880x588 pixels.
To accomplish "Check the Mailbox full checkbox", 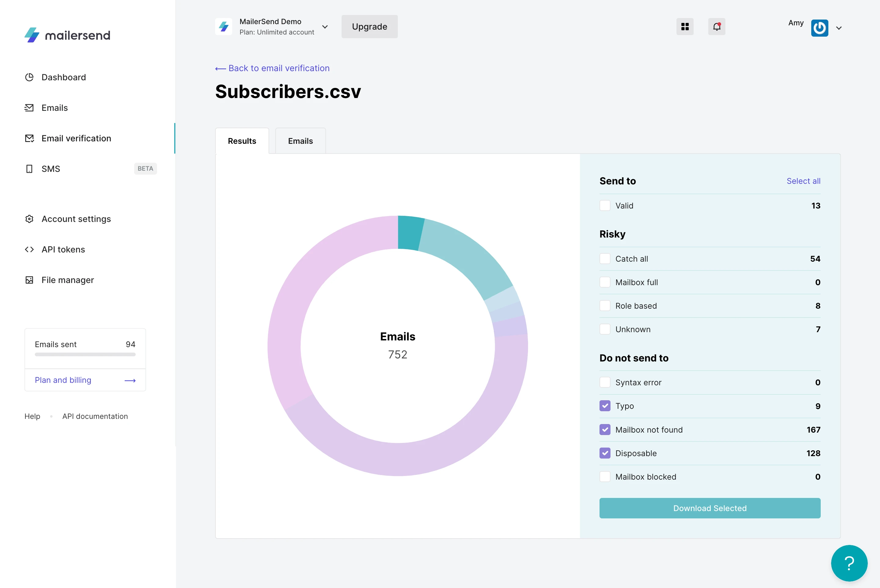I will [x=605, y=282].
